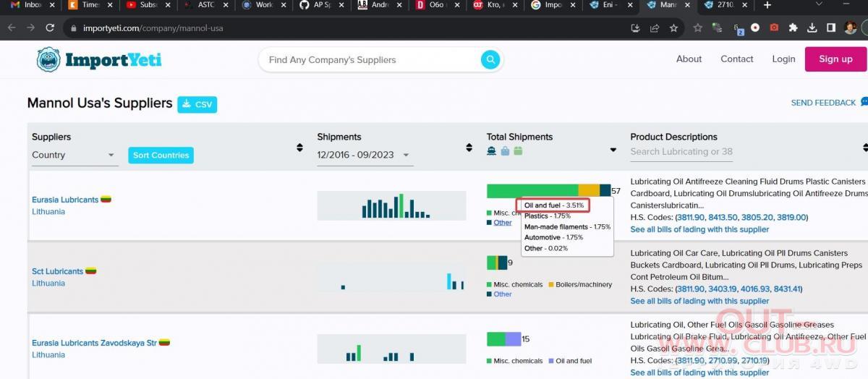Open Eurasia Lubricants supplier link
The image size is (868, 379).
coord(65,200)
